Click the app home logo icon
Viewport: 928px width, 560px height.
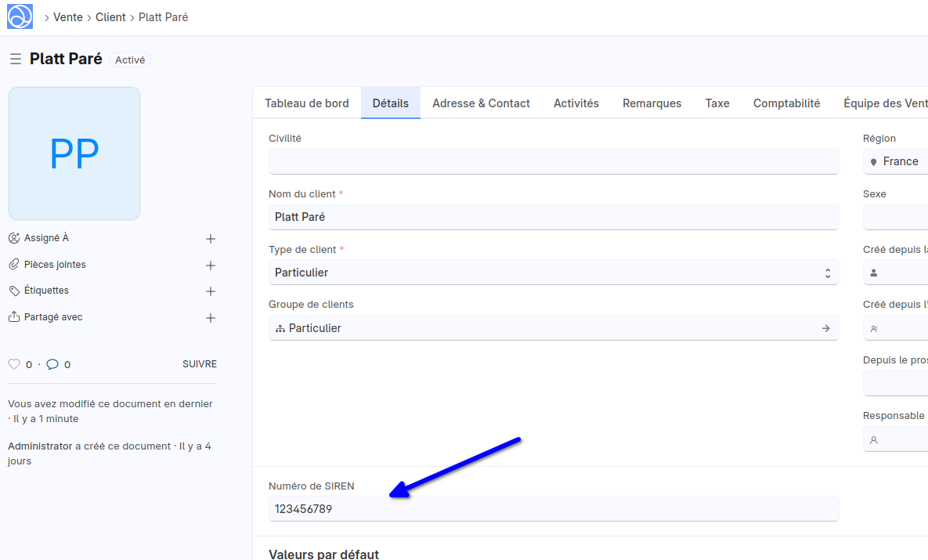[20, 16]
